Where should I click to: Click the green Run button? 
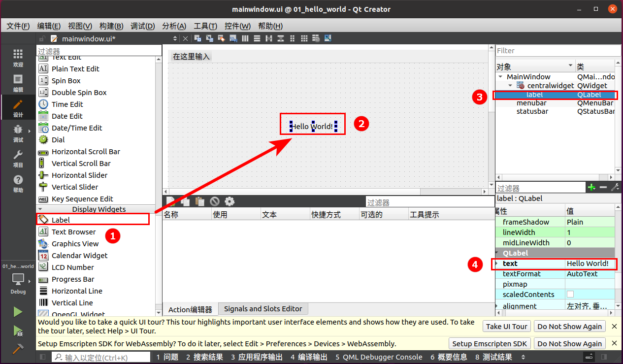[x=18, y=312]
